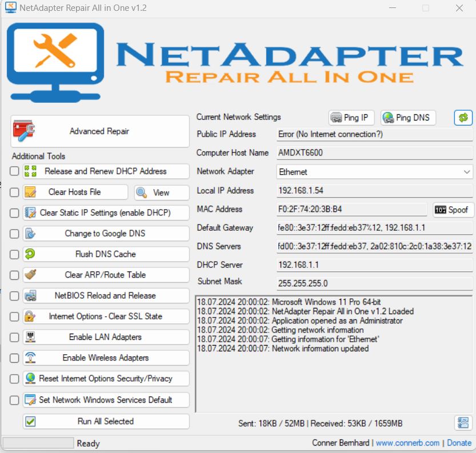
Task: Refresh network information with green arrows icon
Action: point(463,118)
